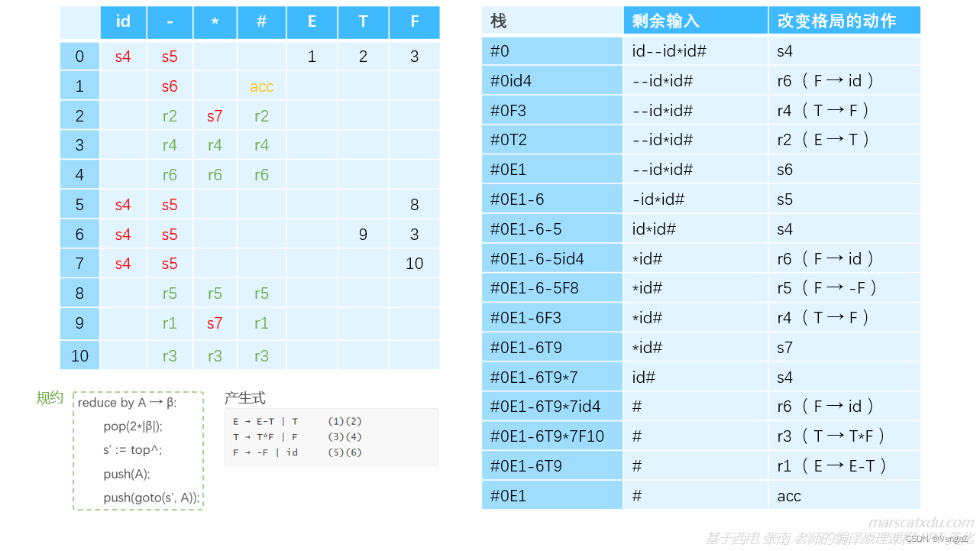The image size is (980, 551).
Task: Click 'r3' under '*' column in state 10
Action: [x=215, y=355]
